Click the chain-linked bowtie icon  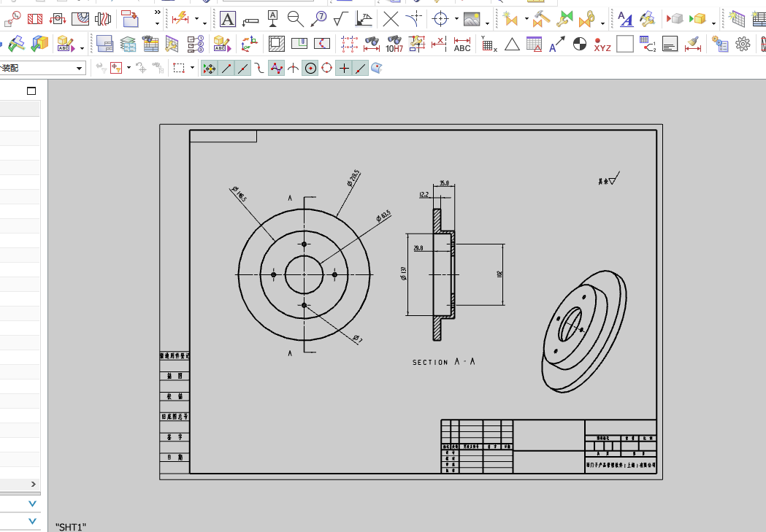pyautogui.click(x=586, y=19)
